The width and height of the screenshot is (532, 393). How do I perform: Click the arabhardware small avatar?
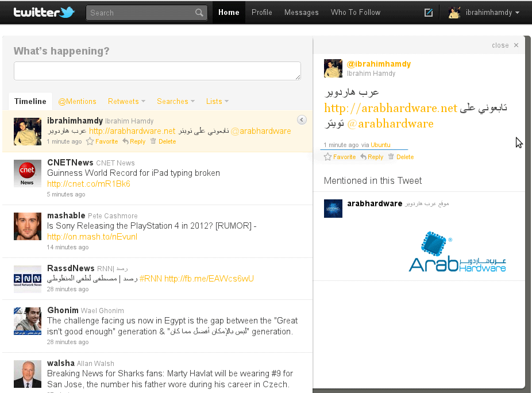point(333,209)
